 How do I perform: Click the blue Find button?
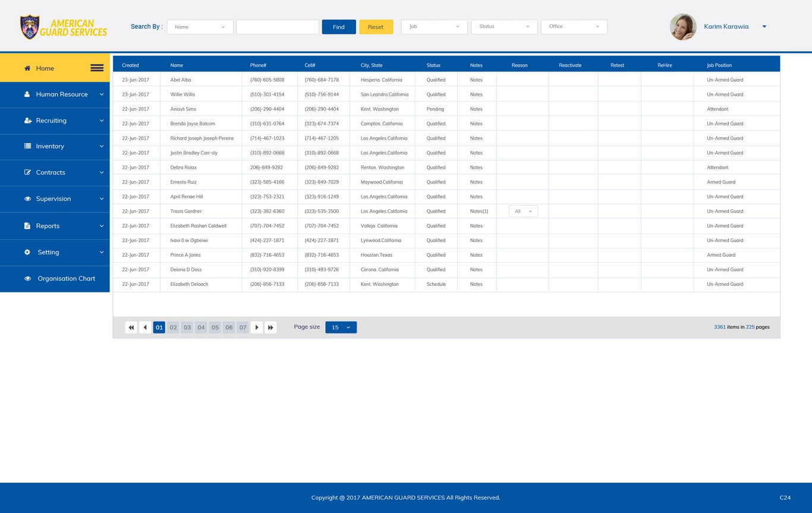click(x=339, y=27)
